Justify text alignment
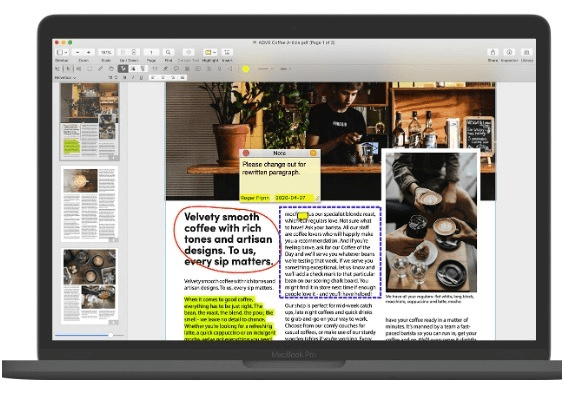564x399 pixels. [182, 77]
